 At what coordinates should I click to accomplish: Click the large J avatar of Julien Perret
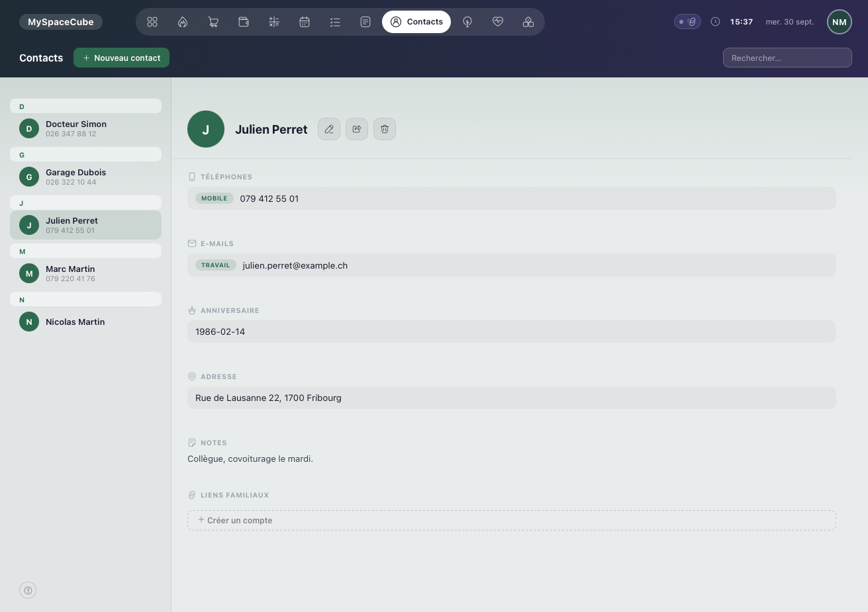206,129
